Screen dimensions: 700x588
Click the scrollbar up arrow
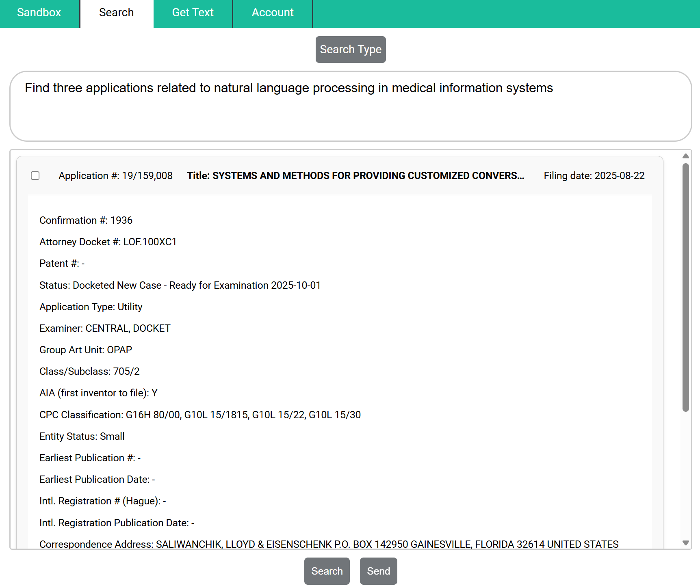[x=685, y=156]
